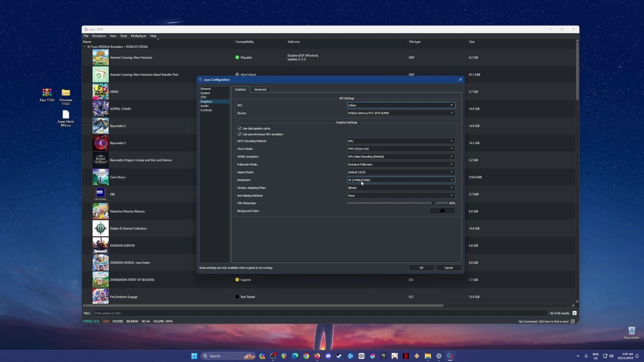This screenshot has height=362, width=644.
Task: Select Super Mario RPG.xci file on desktop
Action: coord(66,119)
